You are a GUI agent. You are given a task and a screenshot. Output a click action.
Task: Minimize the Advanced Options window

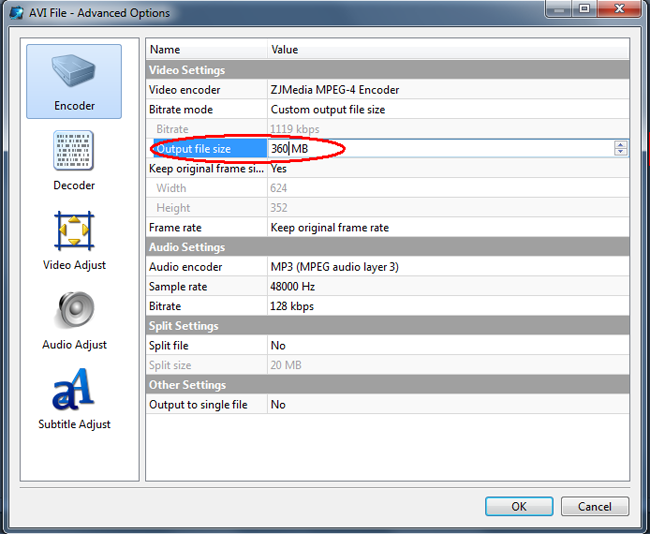[559, 9]
